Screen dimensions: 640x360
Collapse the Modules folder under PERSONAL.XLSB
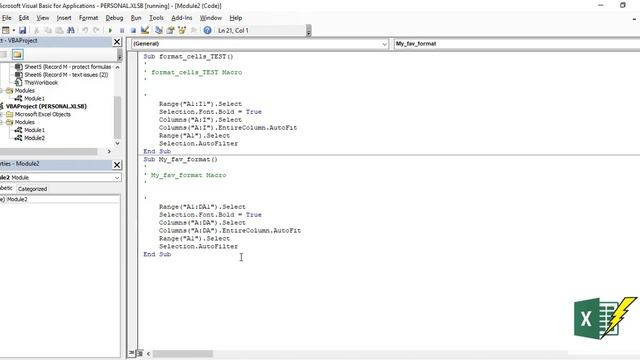(1, 122)
